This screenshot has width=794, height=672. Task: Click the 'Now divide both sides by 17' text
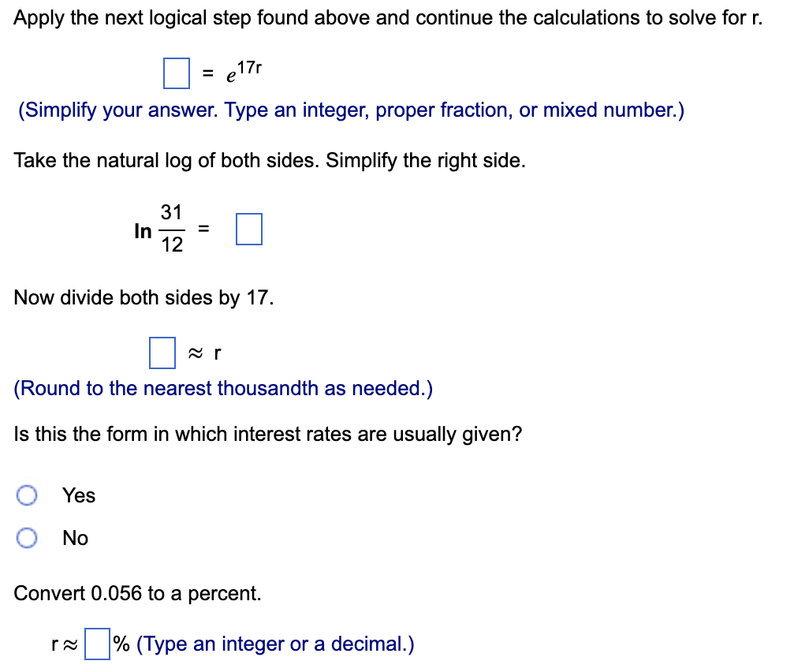click(143, 297)
